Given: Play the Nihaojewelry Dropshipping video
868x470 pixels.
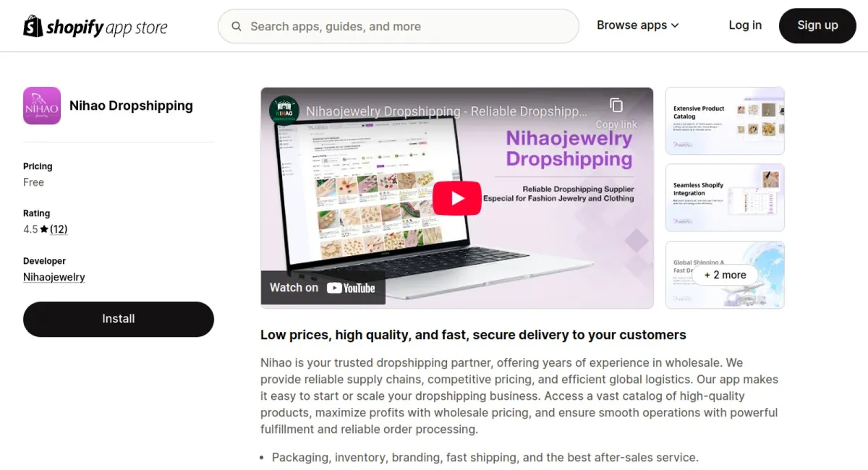Looking at the screenshot, I should pos(457,198).
